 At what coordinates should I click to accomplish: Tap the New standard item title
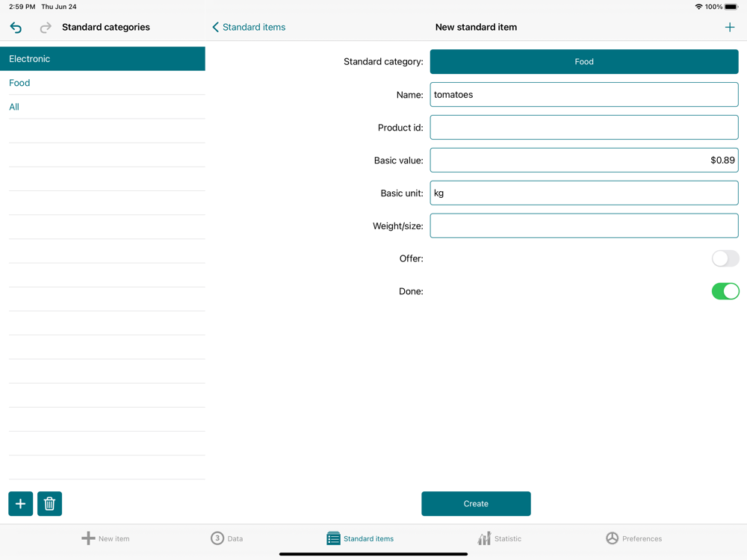pyautogui.click(x=476, y=27)
